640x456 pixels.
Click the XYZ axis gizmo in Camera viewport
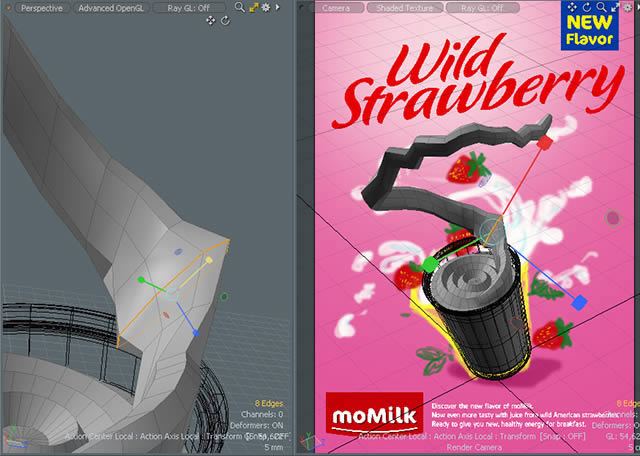point(312,441)
